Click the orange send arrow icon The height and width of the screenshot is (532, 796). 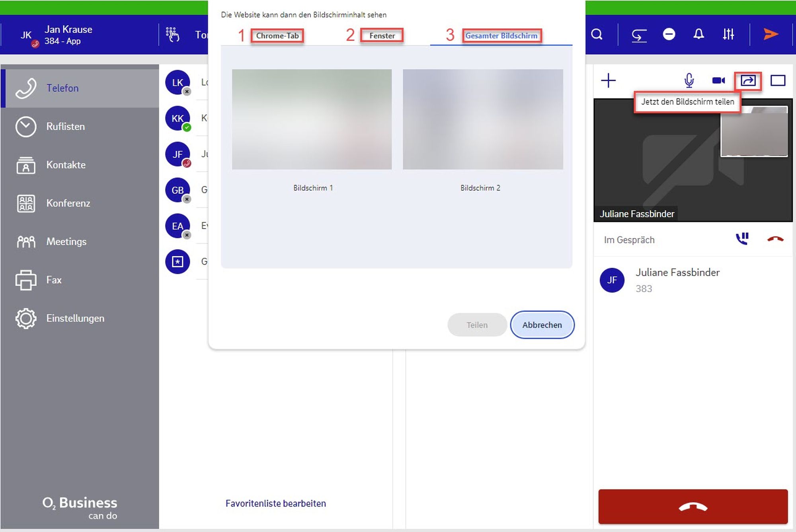point(771,35)
